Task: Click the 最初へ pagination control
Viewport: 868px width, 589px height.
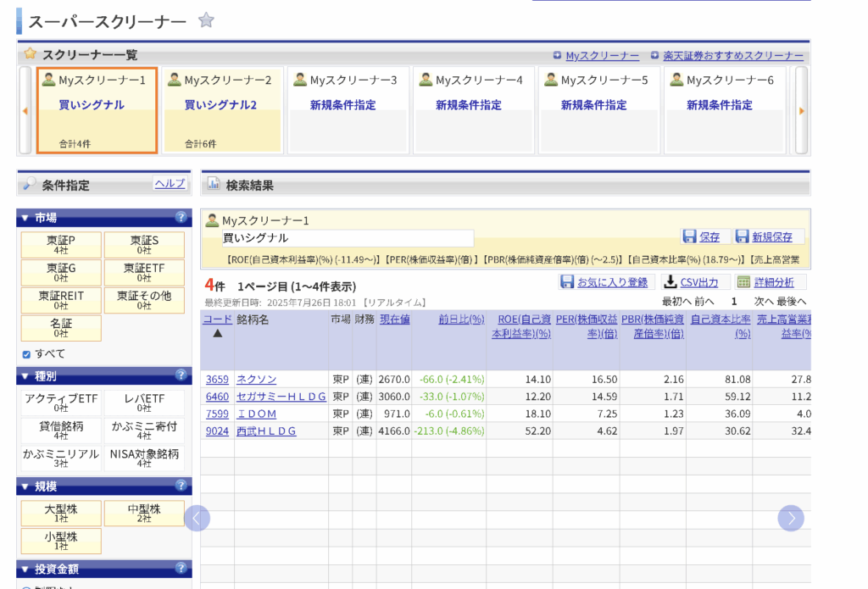Action: (x=676, y=301)
